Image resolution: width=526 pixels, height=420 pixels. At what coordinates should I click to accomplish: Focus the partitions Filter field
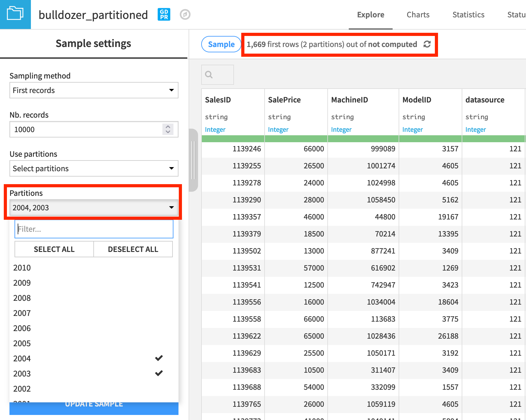pos(94,229)
